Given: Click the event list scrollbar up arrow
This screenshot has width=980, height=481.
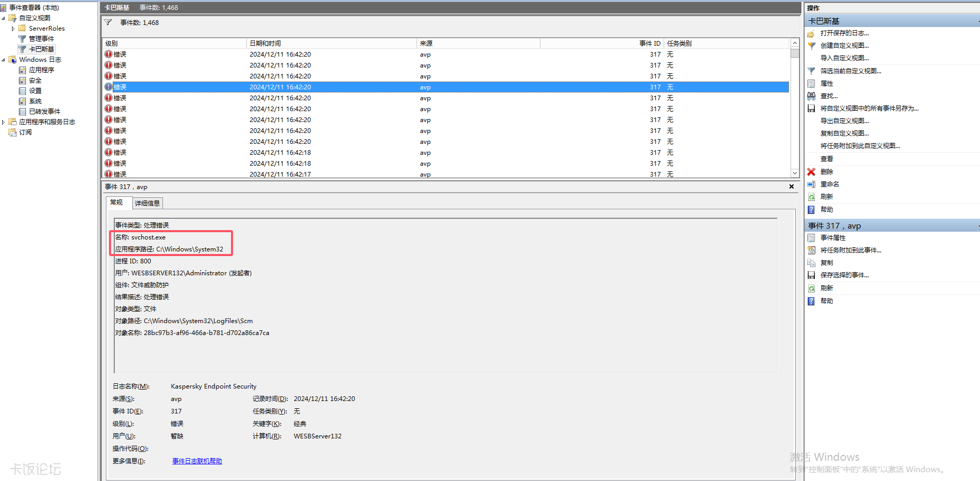Looking at the screenshot, I should [795, 43].
